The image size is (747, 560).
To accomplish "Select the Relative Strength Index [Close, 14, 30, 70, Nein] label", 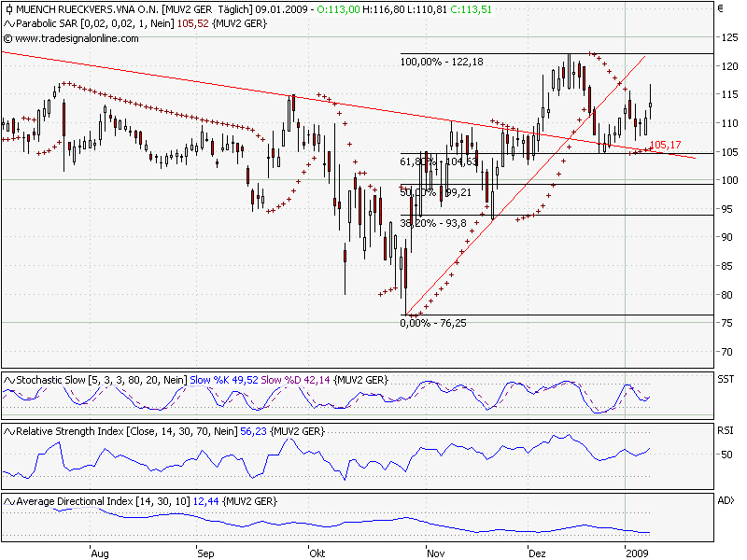I will pos(127,431).
